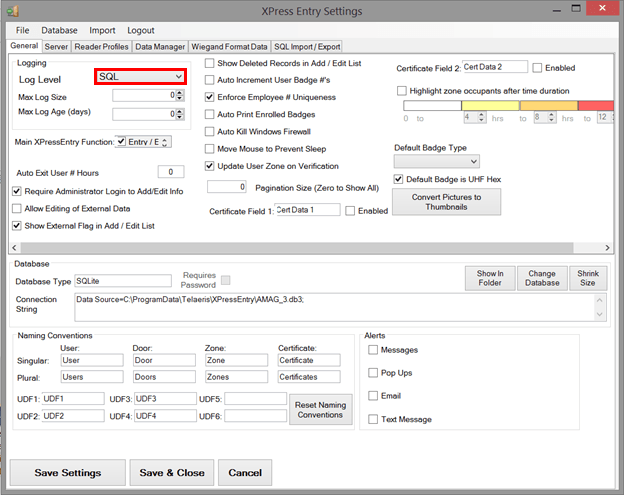Screen dimensions: 624x495
Task: Click the Max Log Size spinner arrows
Action: pos(180,95)
